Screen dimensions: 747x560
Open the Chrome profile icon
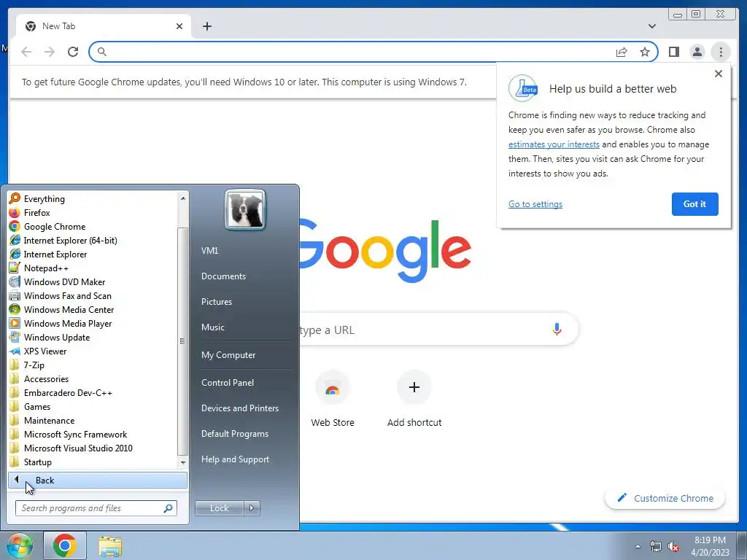pos(697,52)
